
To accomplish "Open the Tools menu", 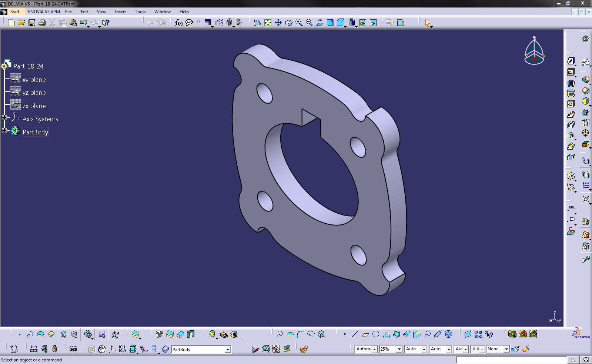I will [140, 12].
